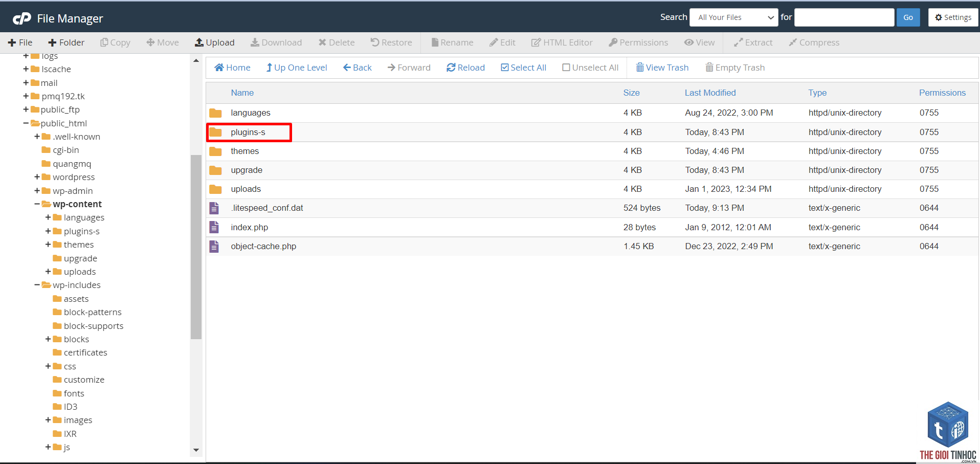Click the Delete toolbar button
980x464 pixels.
pyautogui.click(x=337, y=42)
